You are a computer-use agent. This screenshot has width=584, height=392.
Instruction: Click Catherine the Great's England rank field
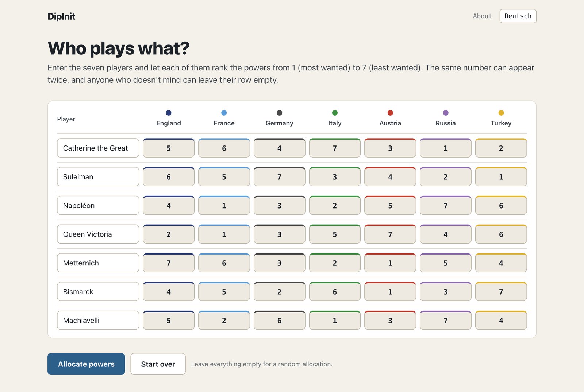tap(169, 148)
